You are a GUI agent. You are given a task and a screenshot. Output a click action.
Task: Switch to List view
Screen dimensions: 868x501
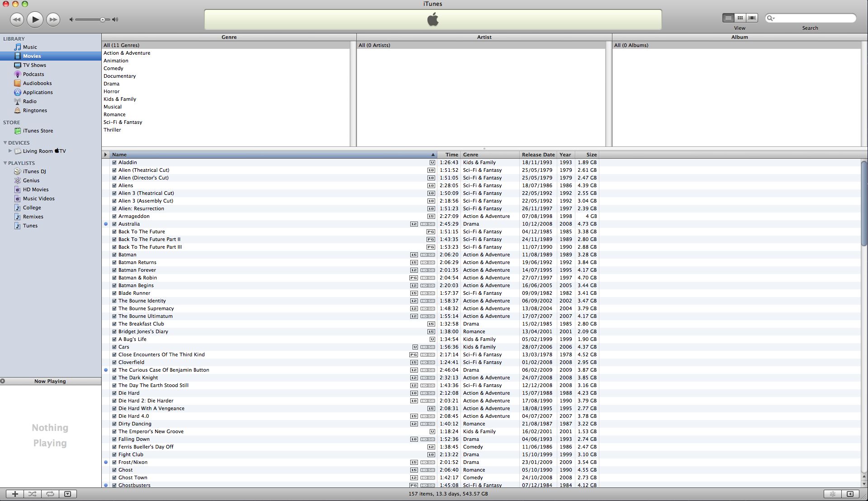(x=728, y=18)
